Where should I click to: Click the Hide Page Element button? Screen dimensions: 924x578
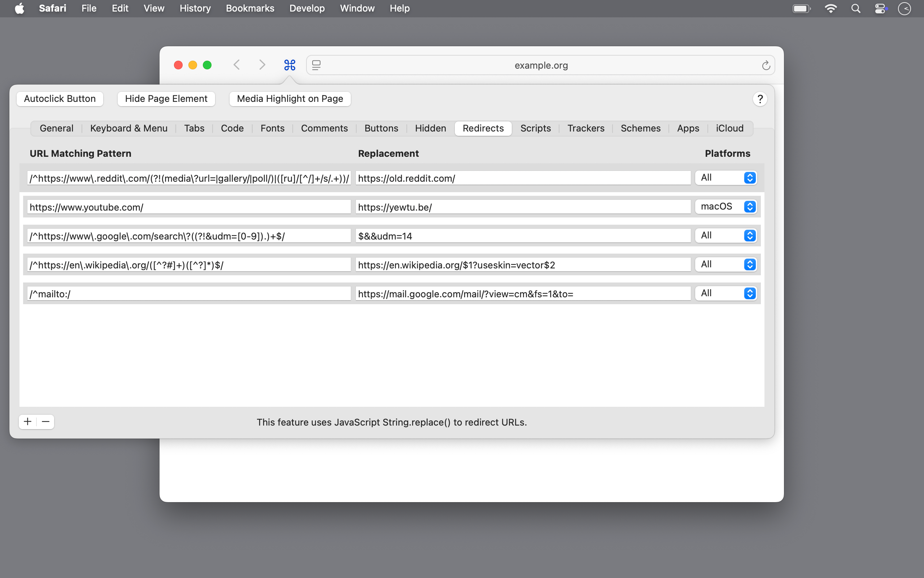pos(166,99)
